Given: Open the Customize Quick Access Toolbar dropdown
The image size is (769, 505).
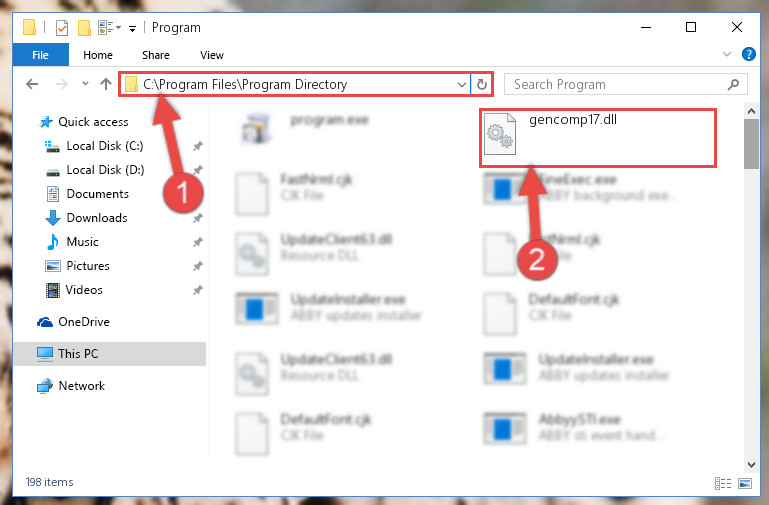Looking at the screenshot, I should pyautogui.click(x=132, y=29).
